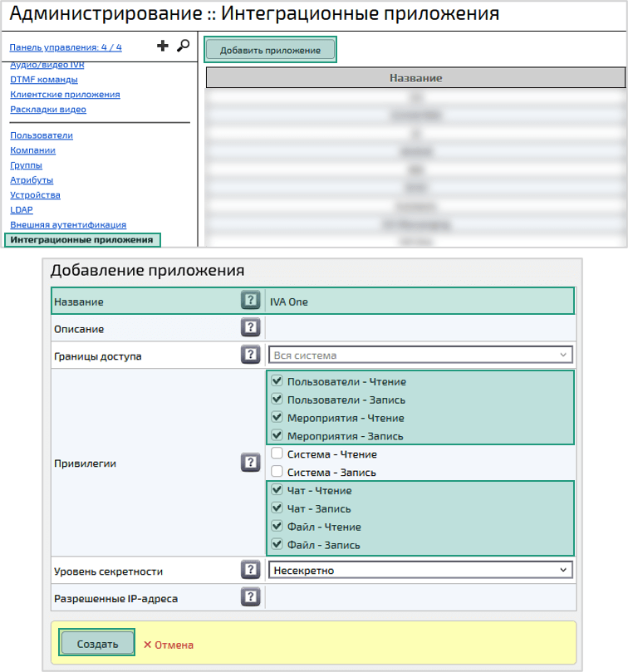628x672 pixels.
Task: Untick the Файл - Чтение checkbox
Action: [277, 527]
